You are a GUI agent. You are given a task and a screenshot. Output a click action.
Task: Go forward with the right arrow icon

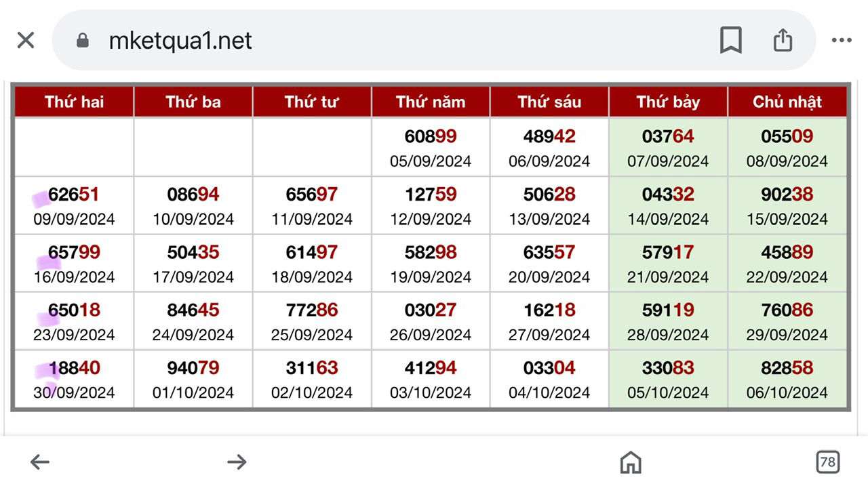click(x=237, y=462)
